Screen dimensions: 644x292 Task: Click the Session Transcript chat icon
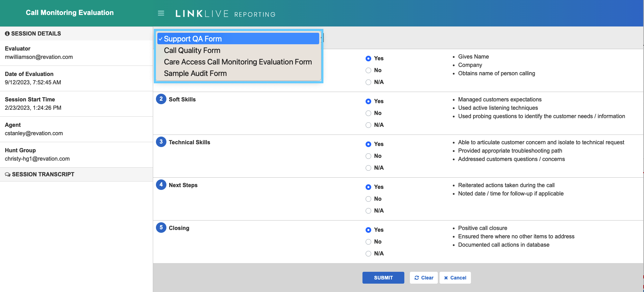coord(8,175)
